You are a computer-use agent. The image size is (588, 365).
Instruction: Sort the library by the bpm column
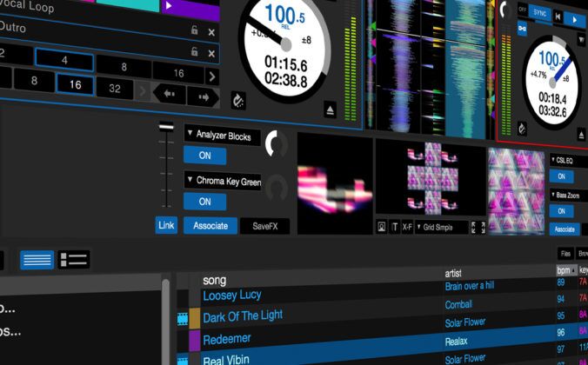565,270
